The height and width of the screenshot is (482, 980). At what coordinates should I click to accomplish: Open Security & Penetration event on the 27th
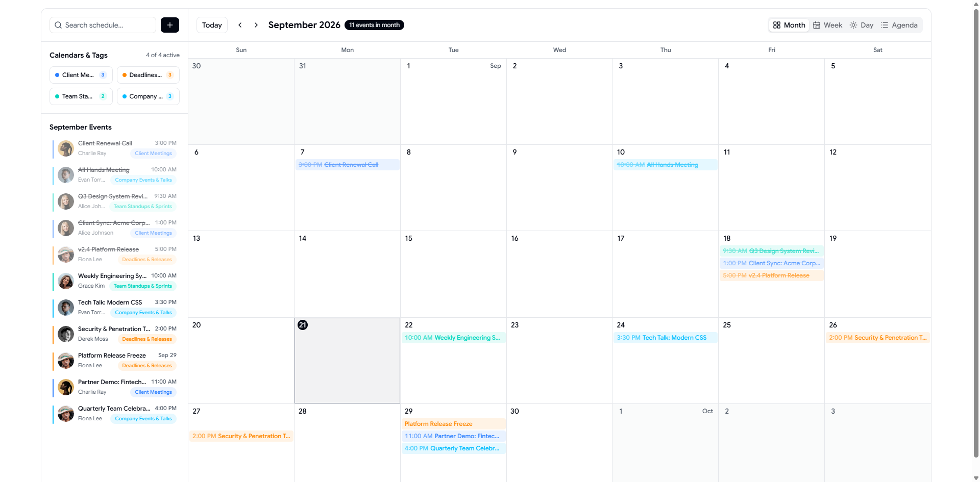click(241, 436)
